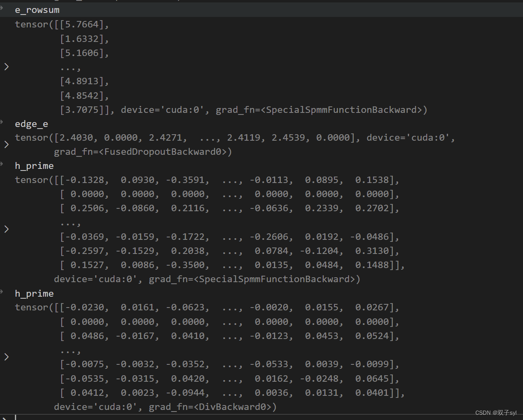Select the 'edge_e' expression text

coord(31,124)
